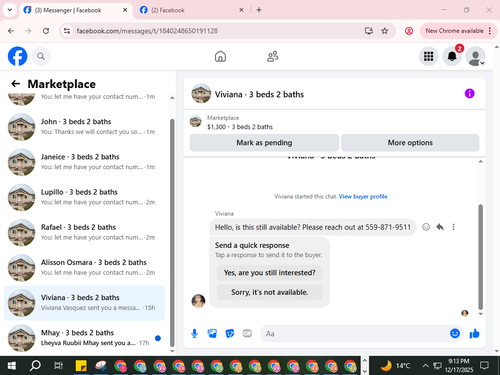Install app icon in address bar
500x375 pixels.
(x=369, y=31)
